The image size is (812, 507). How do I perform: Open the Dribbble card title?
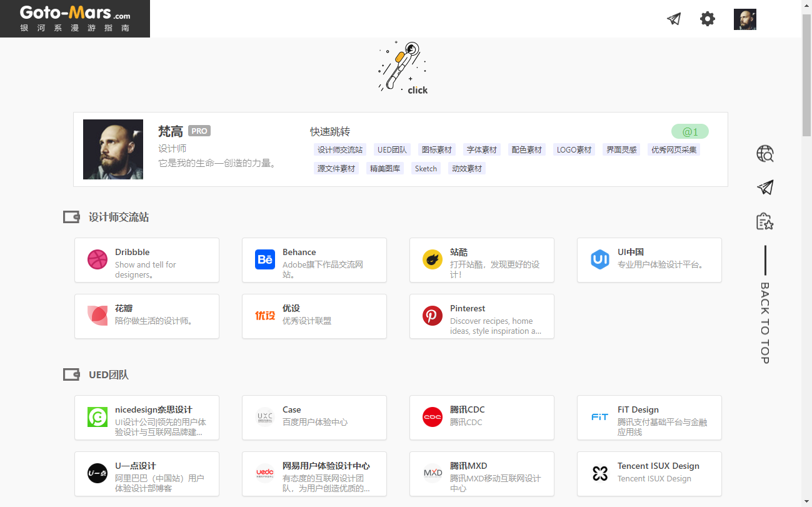(x=133, y=252)
